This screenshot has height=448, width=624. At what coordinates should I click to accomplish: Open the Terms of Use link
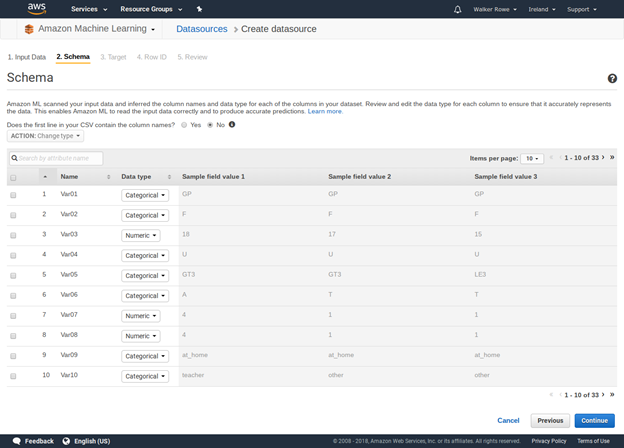tap(593, 441)
